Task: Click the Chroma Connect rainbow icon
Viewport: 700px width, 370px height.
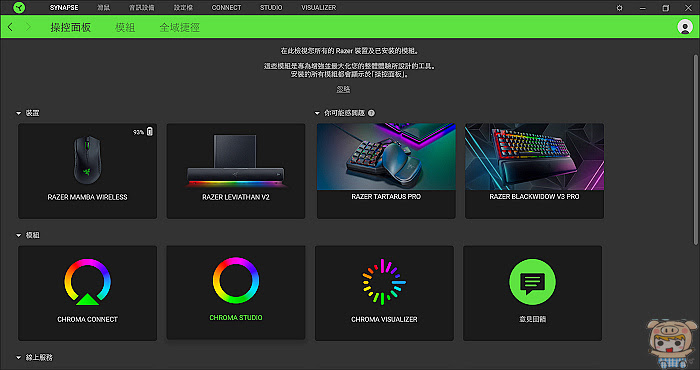Action: tap(88, 282)
